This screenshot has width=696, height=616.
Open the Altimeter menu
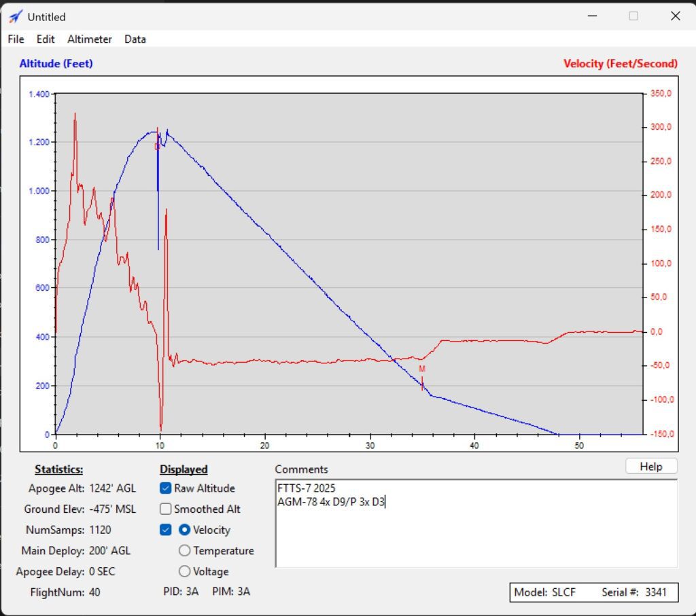90,39
